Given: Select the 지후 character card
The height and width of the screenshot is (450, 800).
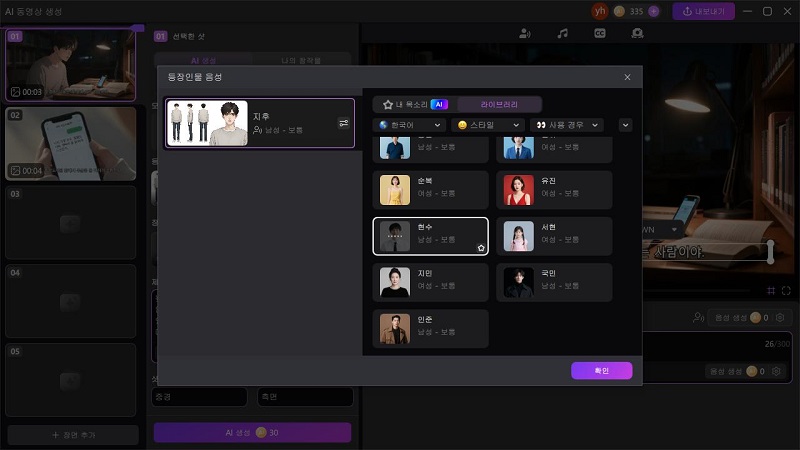Looking at the screenshot, I should click(260, 123).
